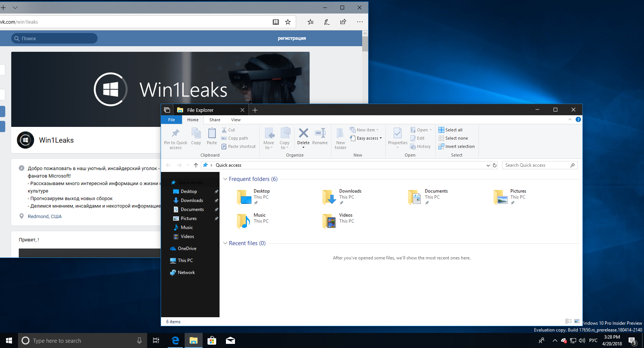Viewport: 644px width, 348px height.
Task: Click the Search Quick access field
Action: pos(540,165)
